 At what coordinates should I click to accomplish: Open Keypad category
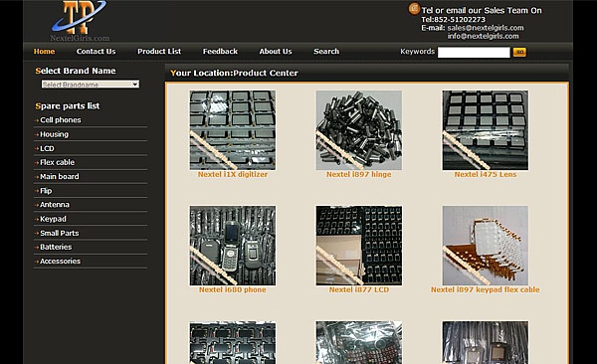pos(53,219)
